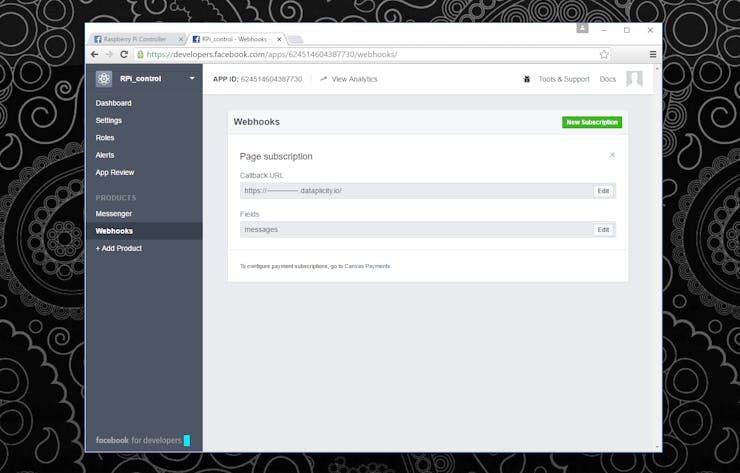Screen dimensions: 740x473
Task: Click the browser address bar URL
Action: tap(272, 54)
